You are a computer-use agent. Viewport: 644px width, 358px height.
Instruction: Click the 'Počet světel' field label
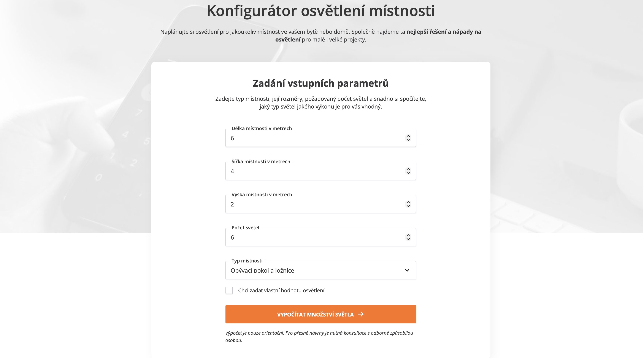[x=245, y=228]
